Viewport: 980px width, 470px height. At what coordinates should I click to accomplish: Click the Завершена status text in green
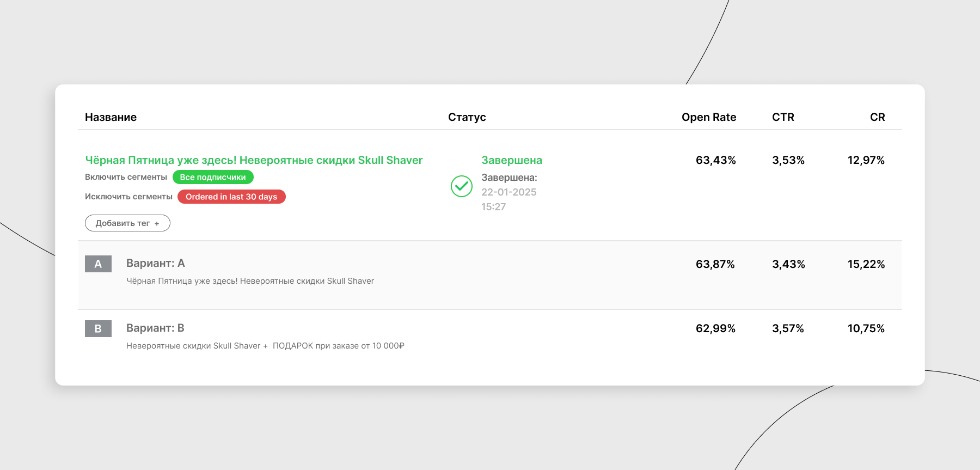[511, 160]
